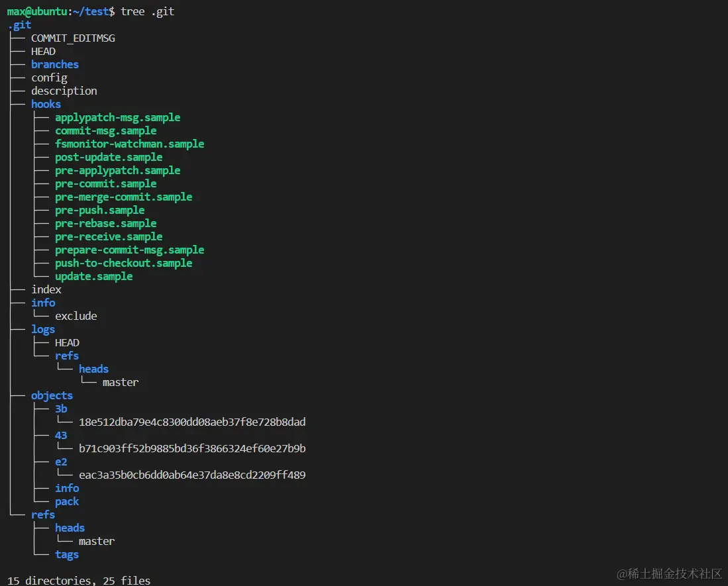
Task: Select the tags directory entry
Action: 67,554
